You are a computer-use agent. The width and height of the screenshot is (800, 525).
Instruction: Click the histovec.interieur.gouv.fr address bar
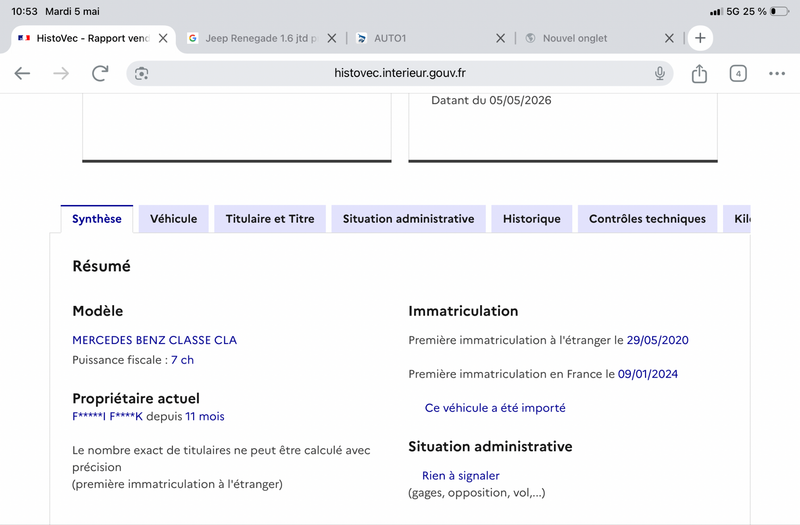click(x=399, y=73)
